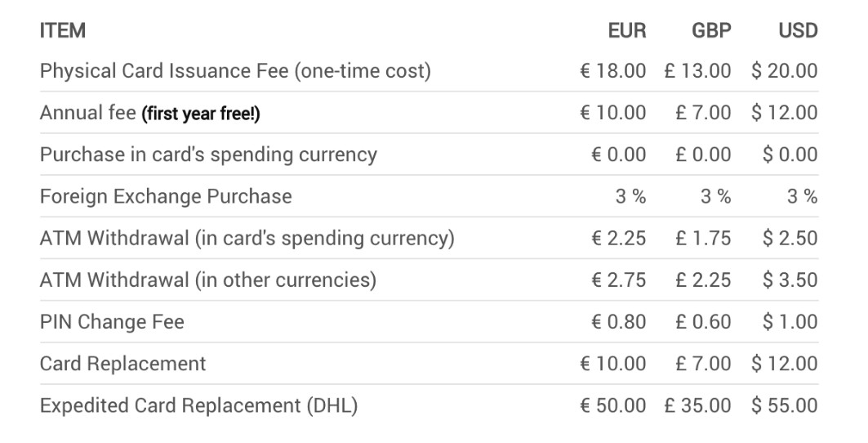Select the GBP column header
This screenshot has height=443, width=868.
[711, 30]
